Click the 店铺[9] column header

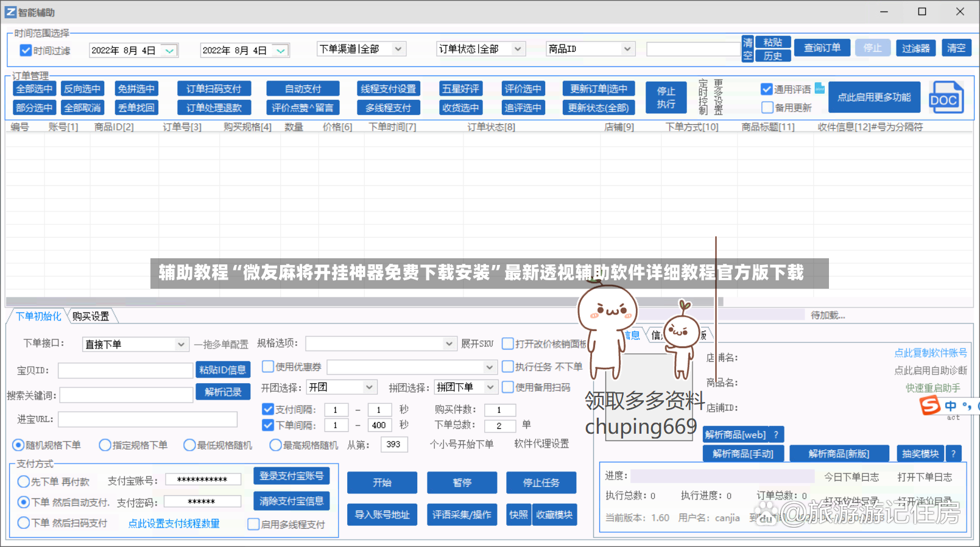tap(619, 127)
